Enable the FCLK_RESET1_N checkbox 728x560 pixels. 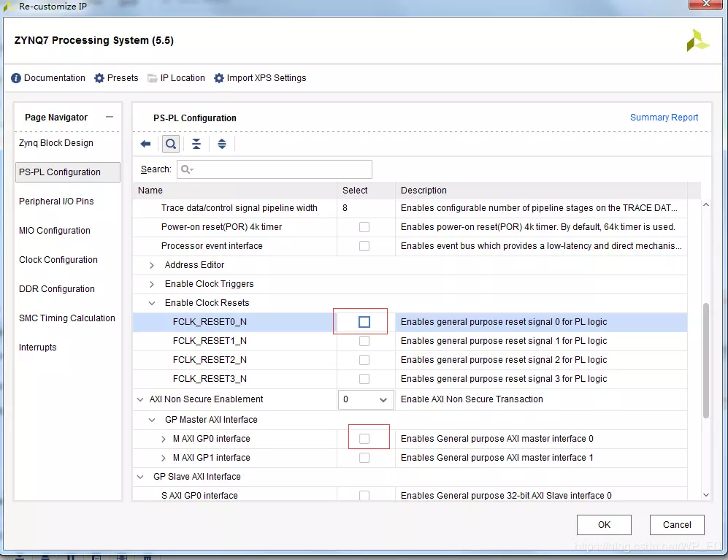coord(364,341)
